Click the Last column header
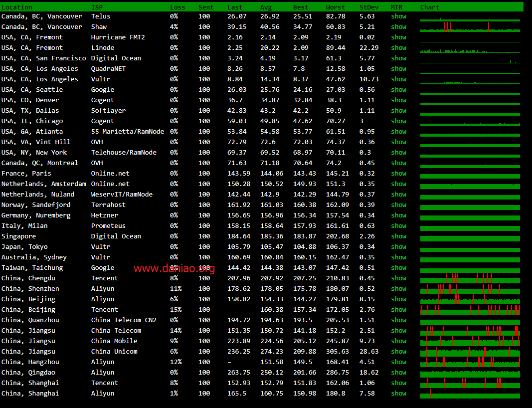The height and width of the screenshot is (408, 532). (235, 7)
